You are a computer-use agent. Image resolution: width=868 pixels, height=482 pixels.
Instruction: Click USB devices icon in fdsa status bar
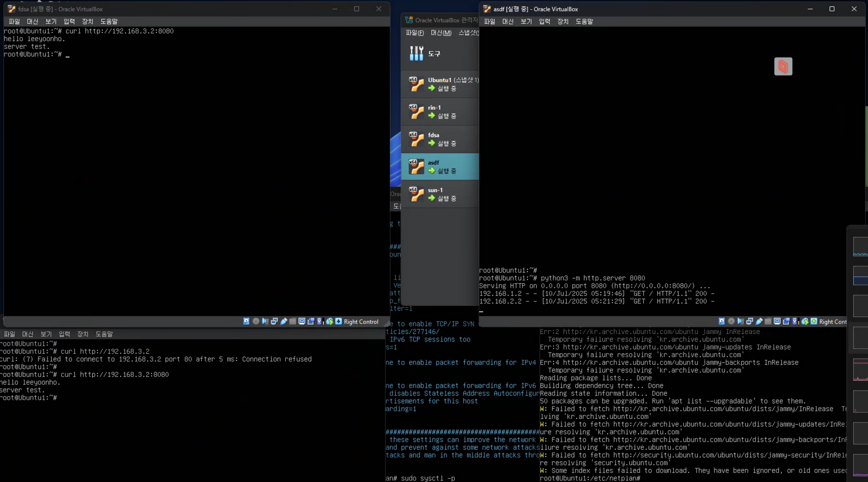pyautogui.click(x=284, y=321)
